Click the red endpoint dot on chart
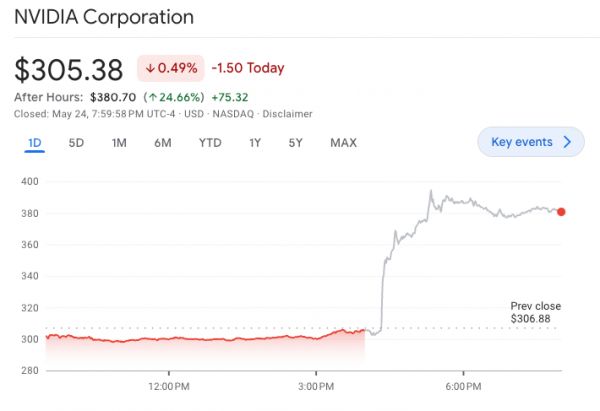600x411 pixels. coord(561,211)
